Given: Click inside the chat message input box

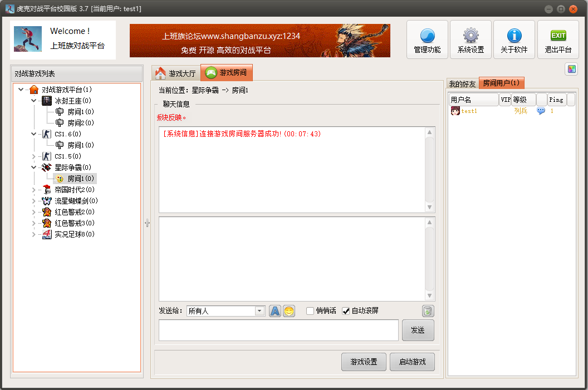Looking at the screenshot, I should tap(277, 330).
